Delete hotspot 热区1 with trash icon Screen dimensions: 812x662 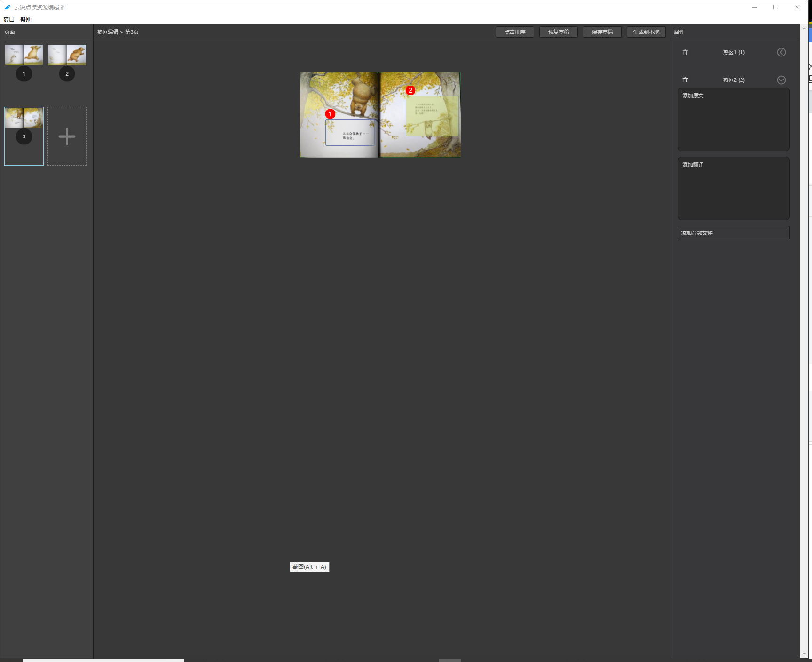tap(685, 52)
